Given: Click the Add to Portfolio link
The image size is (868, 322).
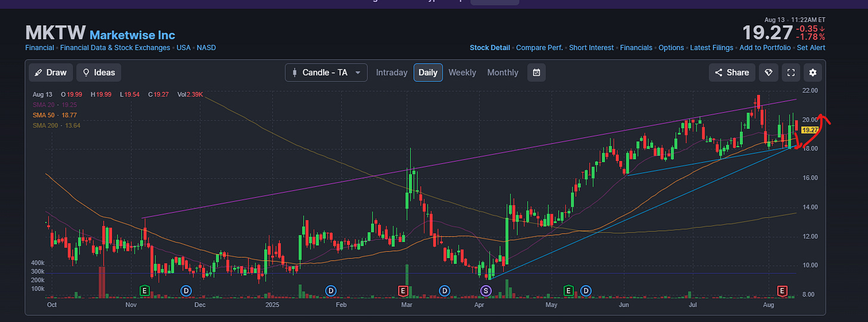Looking at the screenshot, I should (765, 48).
